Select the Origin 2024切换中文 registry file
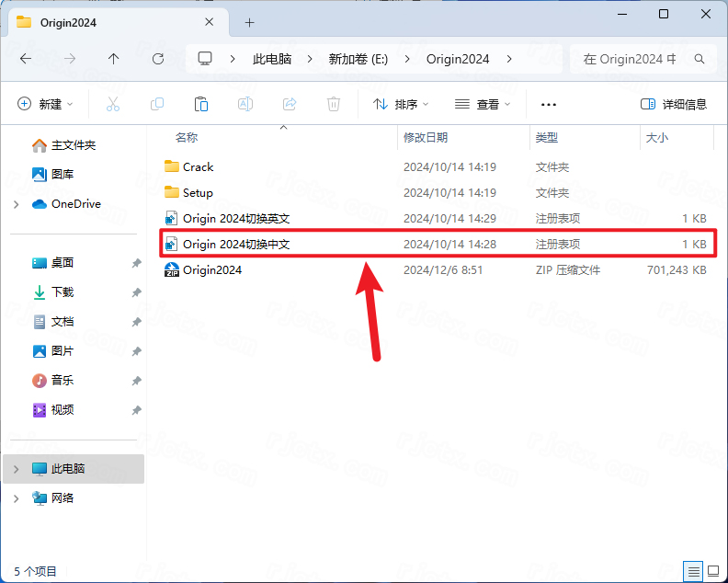 point(236,244)
